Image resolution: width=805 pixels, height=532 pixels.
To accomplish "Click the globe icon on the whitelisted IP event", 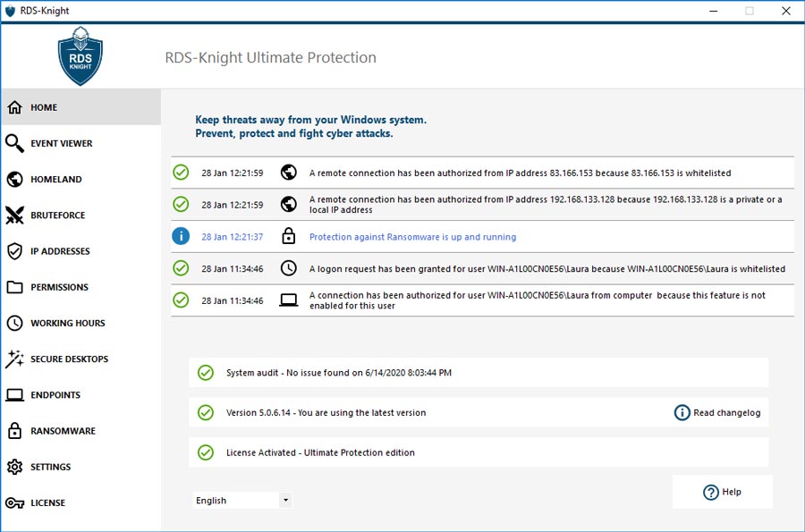I will pyautogui.click(x=288, y=171).
